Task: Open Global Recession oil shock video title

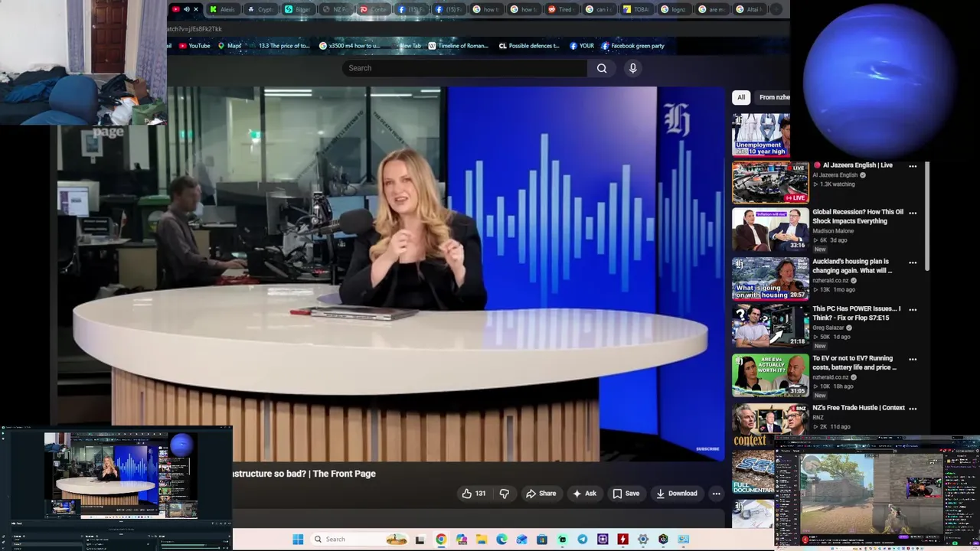Action: [x=857, y=217]
